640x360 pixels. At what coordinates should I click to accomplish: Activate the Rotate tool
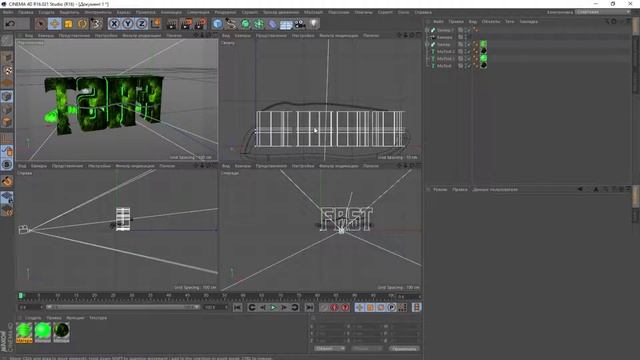coord(82,24)
